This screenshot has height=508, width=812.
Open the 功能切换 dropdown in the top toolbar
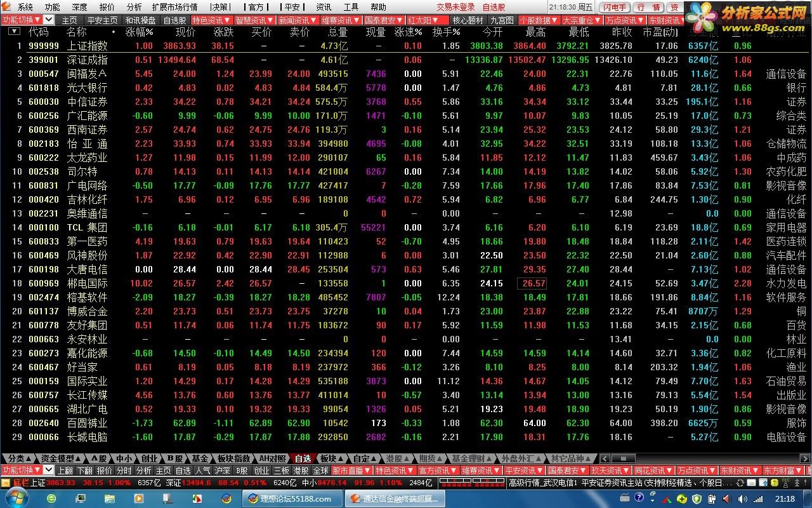(x=22, y=20)
